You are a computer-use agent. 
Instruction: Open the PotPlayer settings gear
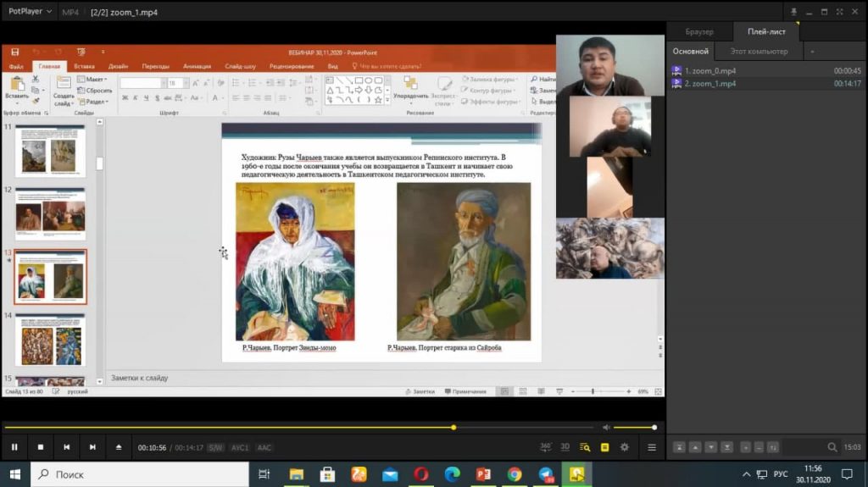625,447
